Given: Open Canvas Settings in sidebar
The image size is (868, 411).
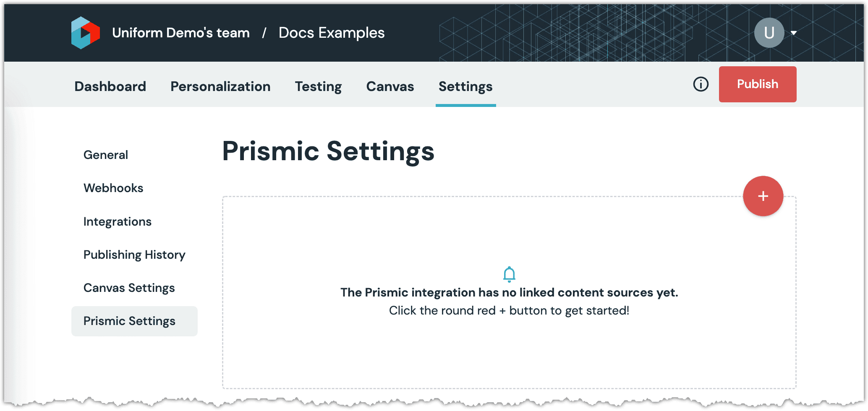Looking at the screenshot, I should 129,288.
